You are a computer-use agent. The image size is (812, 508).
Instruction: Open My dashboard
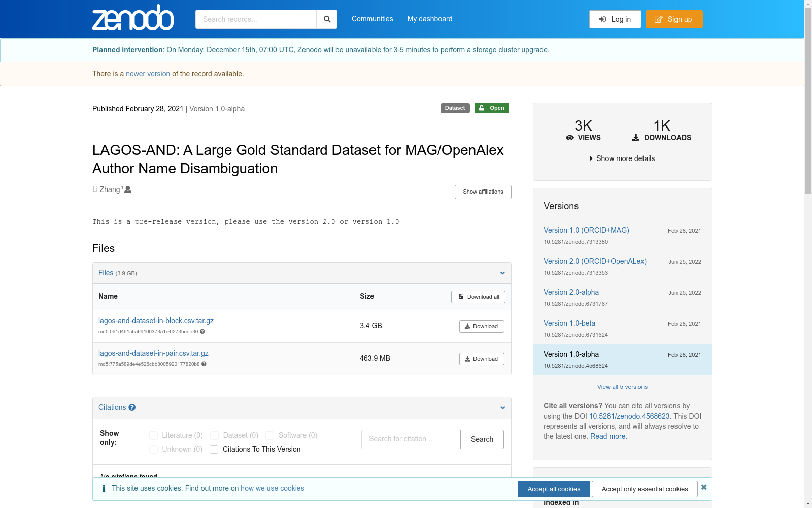point(430,19)
